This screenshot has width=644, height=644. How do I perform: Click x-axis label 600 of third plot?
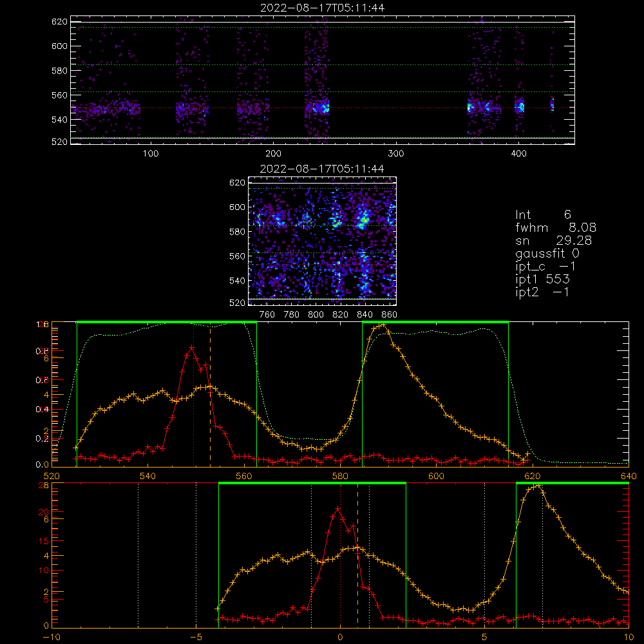(436, 476)
